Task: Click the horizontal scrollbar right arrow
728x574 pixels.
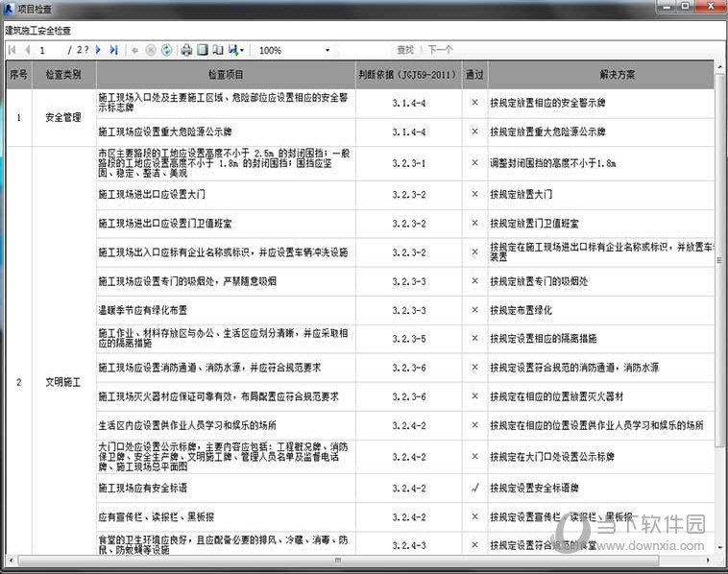Action: click(x=709, y=561)
